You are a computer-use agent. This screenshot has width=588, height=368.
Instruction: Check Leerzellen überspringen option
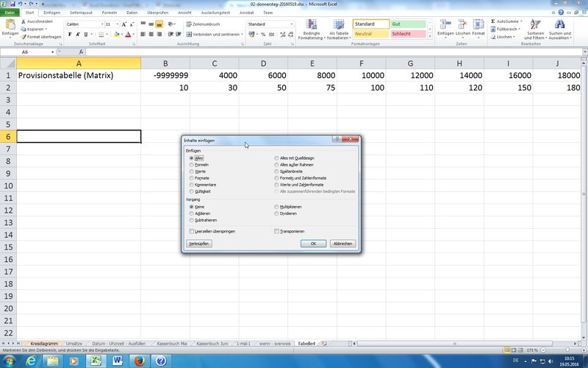coord(191,231)
